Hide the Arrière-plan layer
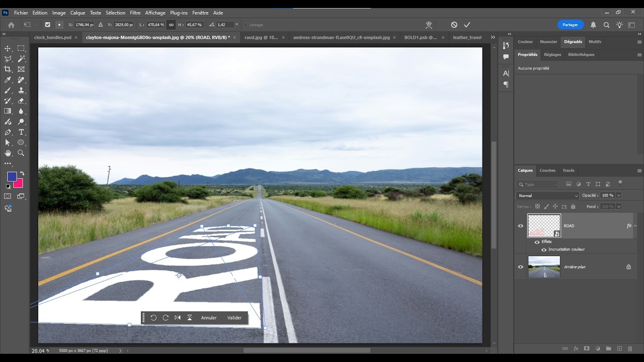Image resolution: width=644 pixels, height=362 pixels. coord(521,267)
